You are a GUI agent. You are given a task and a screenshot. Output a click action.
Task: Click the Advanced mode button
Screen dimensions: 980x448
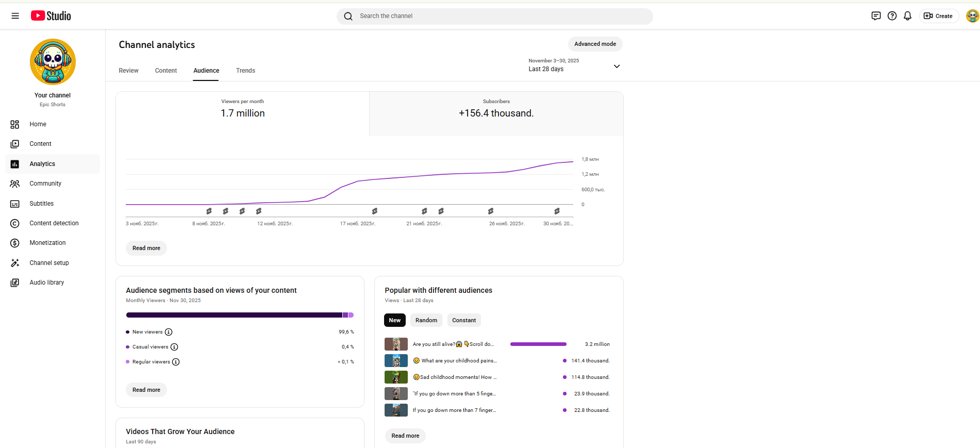click(595, 44)
